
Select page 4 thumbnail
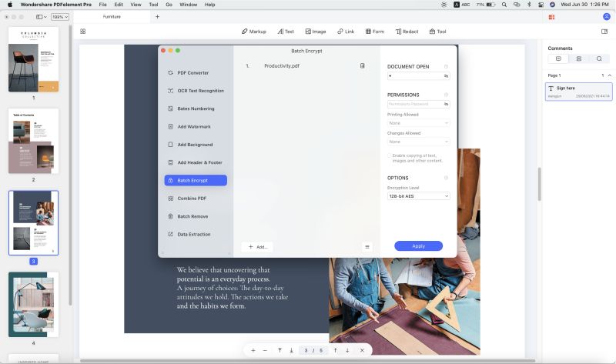point(33,305)
